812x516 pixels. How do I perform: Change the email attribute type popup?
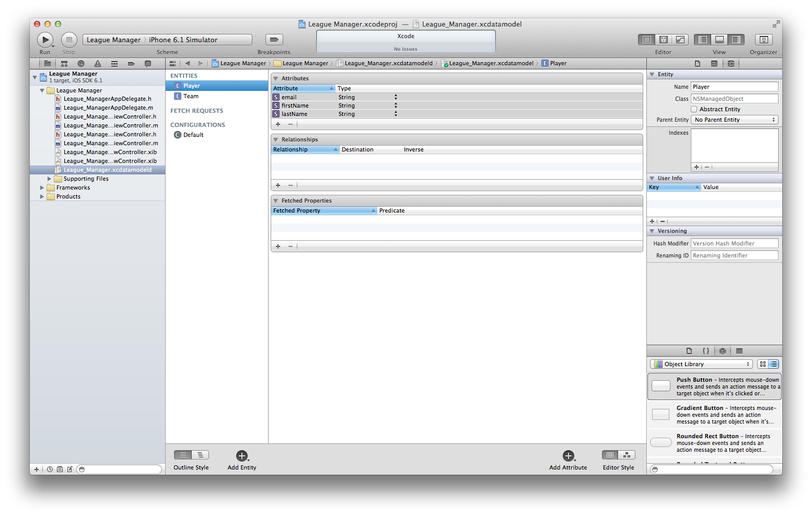coord(396,97)
